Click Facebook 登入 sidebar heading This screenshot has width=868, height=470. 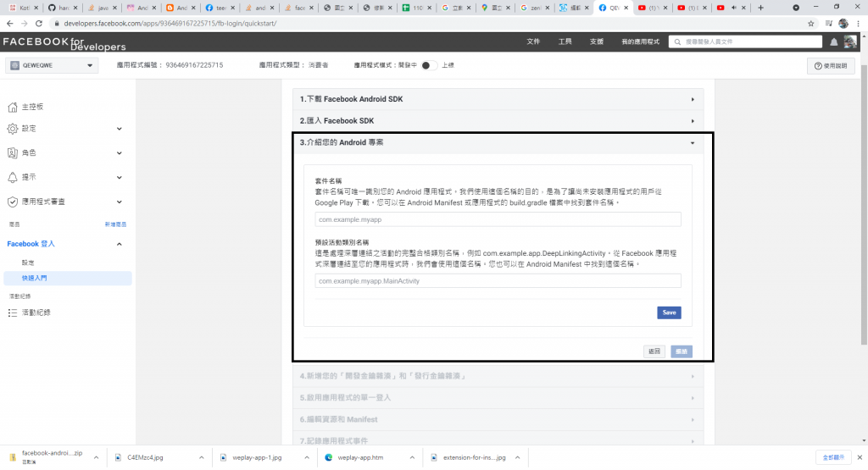(31, 244)
